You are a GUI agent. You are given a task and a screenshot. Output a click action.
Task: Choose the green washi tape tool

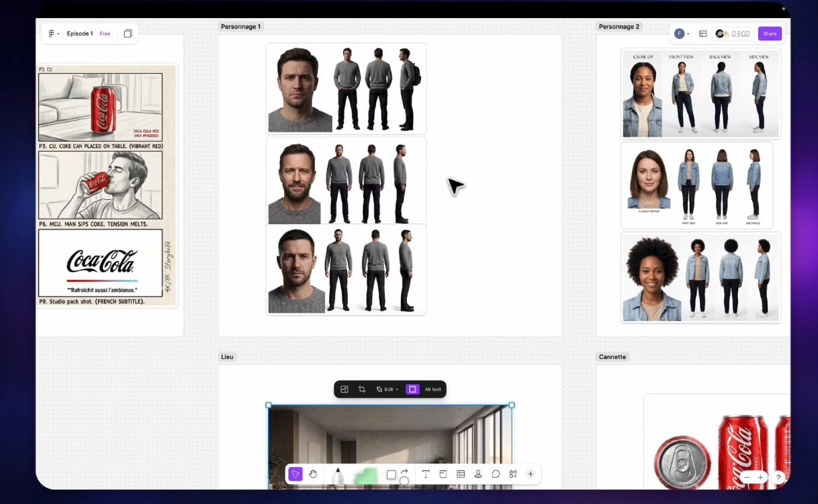(367, 476)
